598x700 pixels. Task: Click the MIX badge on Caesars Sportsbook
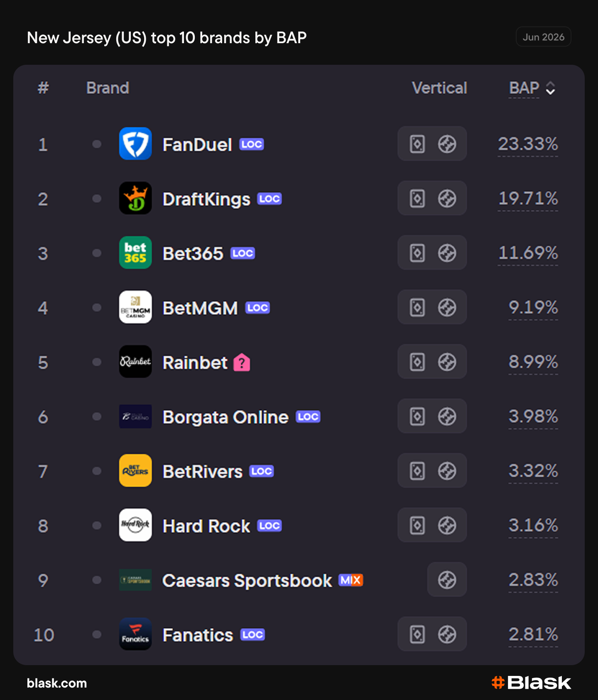[x=351, y=580]
